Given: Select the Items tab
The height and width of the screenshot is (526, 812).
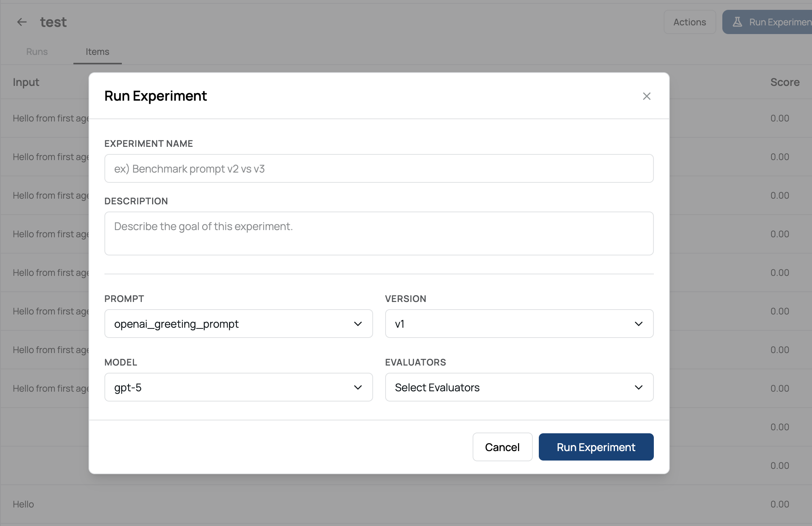Looking at the screenshot, I should click(97, 52).
